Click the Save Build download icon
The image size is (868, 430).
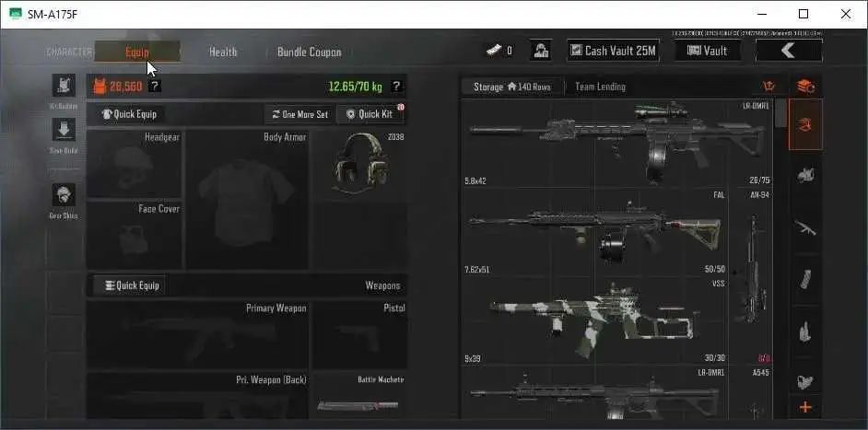point(64,130)
